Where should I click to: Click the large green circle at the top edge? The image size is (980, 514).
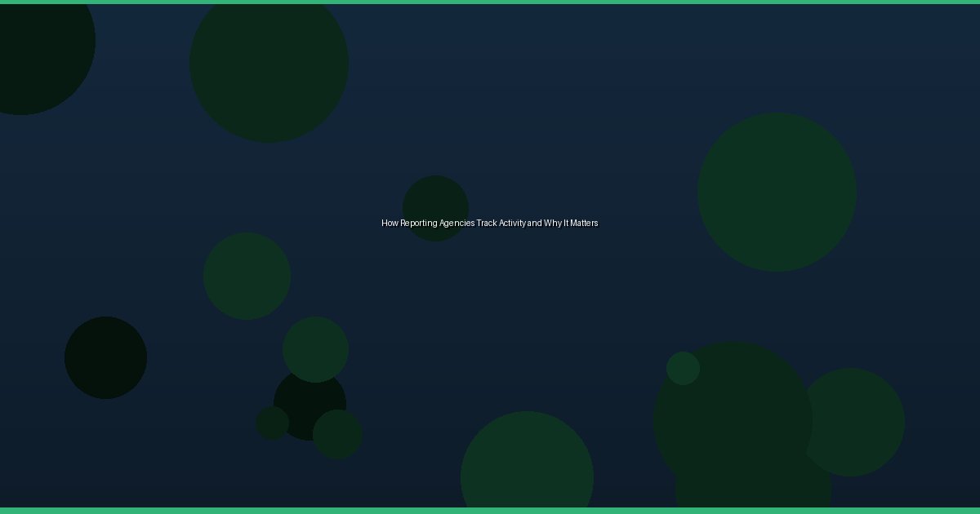pyautogui.click(x=269, y=65)
